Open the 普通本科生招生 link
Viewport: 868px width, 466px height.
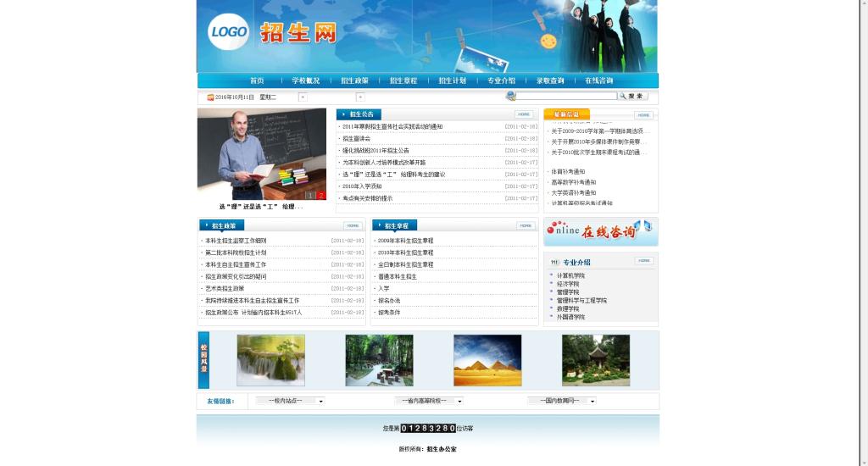[x=398, y=277]
